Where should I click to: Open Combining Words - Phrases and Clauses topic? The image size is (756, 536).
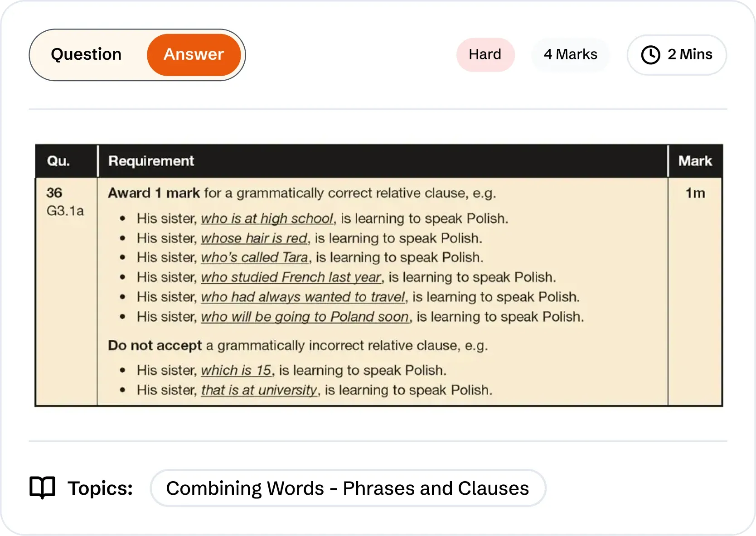pyautogui.click(x=348, y=488)
